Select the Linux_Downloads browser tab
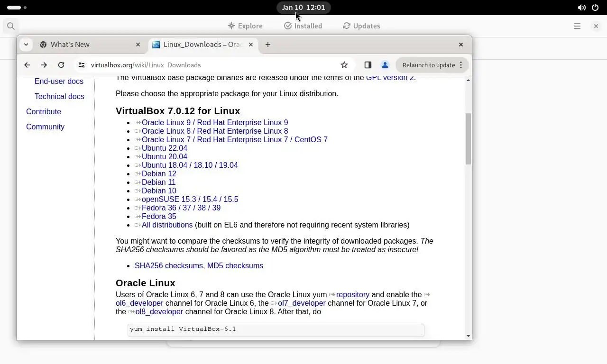607x364 pixels. coord(203,45)
